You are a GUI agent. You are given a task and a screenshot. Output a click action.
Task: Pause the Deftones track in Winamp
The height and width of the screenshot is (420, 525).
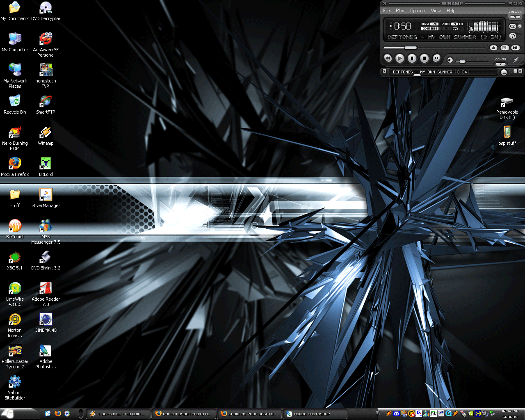point(412,58)
